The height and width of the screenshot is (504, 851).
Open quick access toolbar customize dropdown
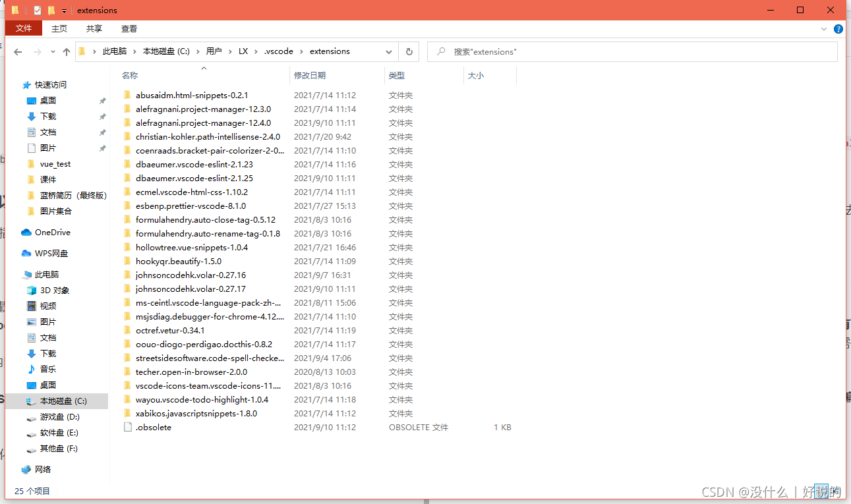coord(64,11)
